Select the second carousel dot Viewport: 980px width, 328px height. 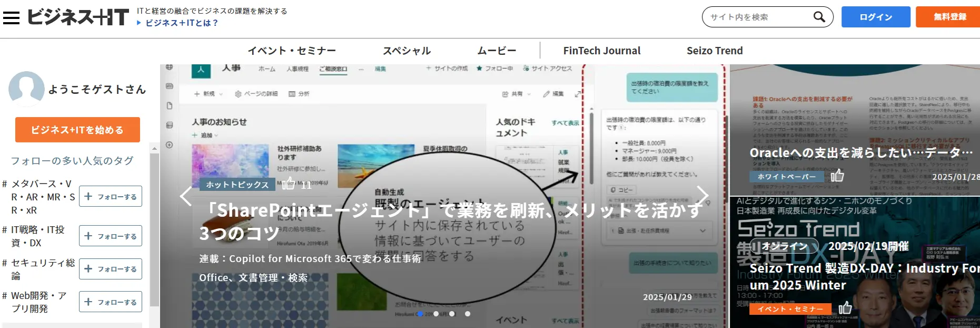(x=435, y=314)
